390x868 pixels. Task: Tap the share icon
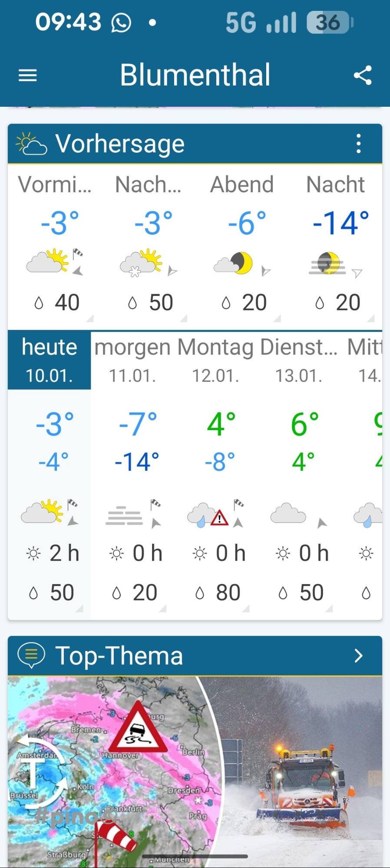pos(363,76)
